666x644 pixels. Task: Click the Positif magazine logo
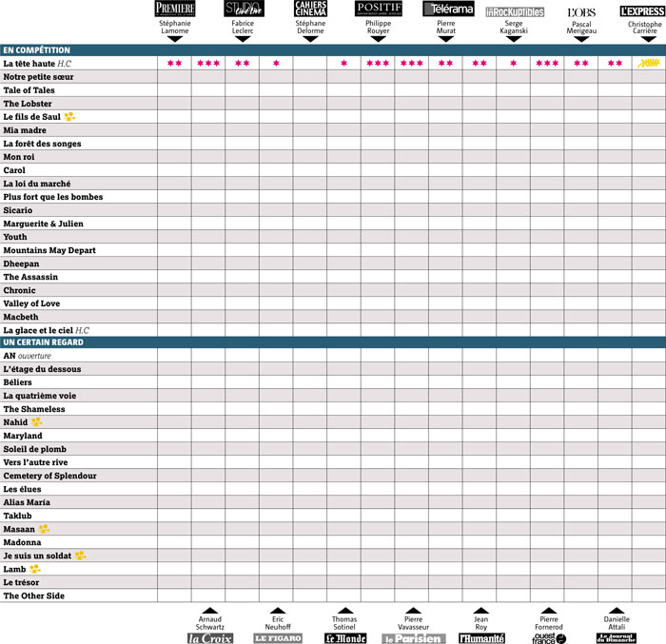pos(379,9)
